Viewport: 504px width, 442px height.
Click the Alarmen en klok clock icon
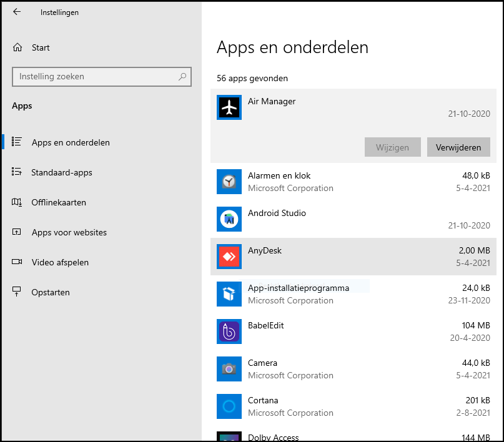click(229, 182)
